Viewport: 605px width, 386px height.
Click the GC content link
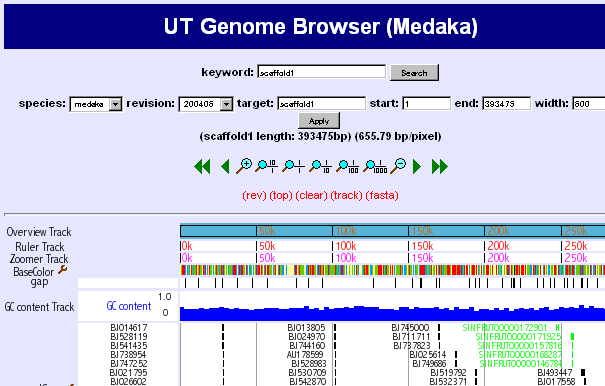pyautogui.click(x=129, y=306)
